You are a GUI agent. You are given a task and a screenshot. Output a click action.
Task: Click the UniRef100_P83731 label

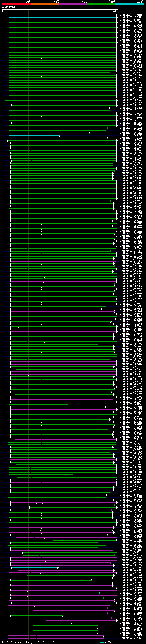point(131,158)
